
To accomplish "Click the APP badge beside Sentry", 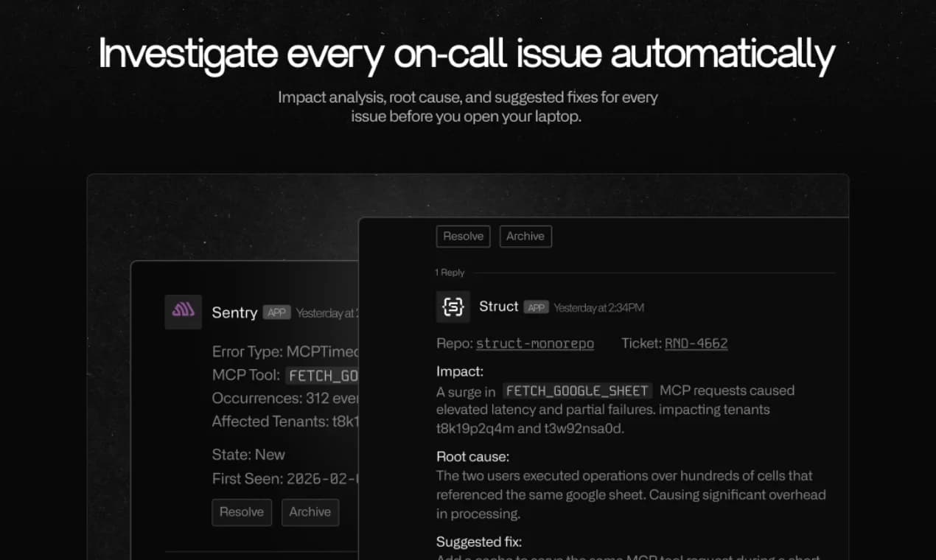I will 276,312.
